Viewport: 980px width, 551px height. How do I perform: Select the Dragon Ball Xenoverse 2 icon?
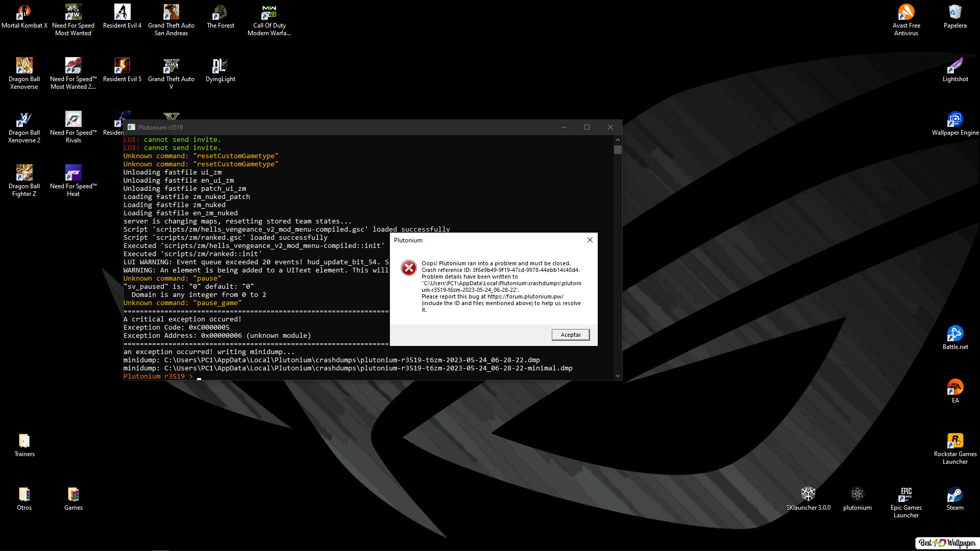24,127
